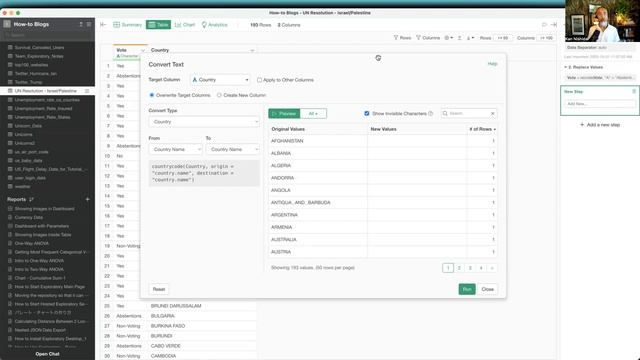Click the How-to Blogs project icon

[x=7, y=24]
